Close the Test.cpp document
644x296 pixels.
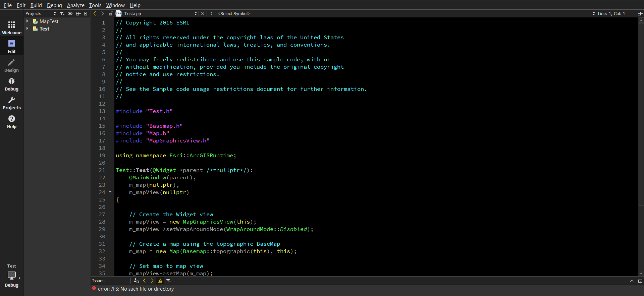pos(203,13)
